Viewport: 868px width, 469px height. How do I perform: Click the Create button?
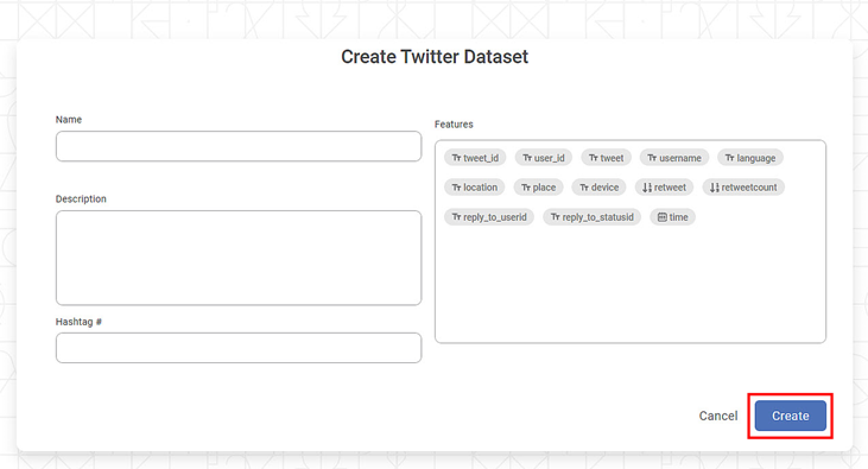[x=790, y=416]
